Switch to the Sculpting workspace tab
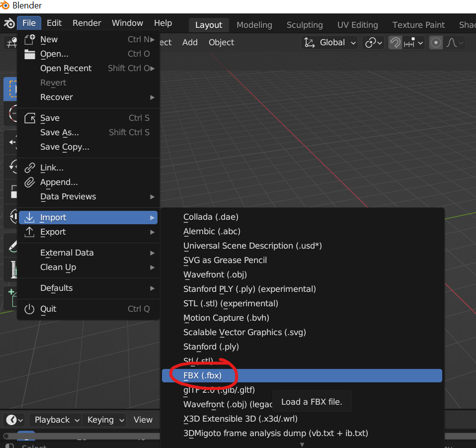Viewport: 476px width, 448px height. pyautogui.click(x=305, y=25)
